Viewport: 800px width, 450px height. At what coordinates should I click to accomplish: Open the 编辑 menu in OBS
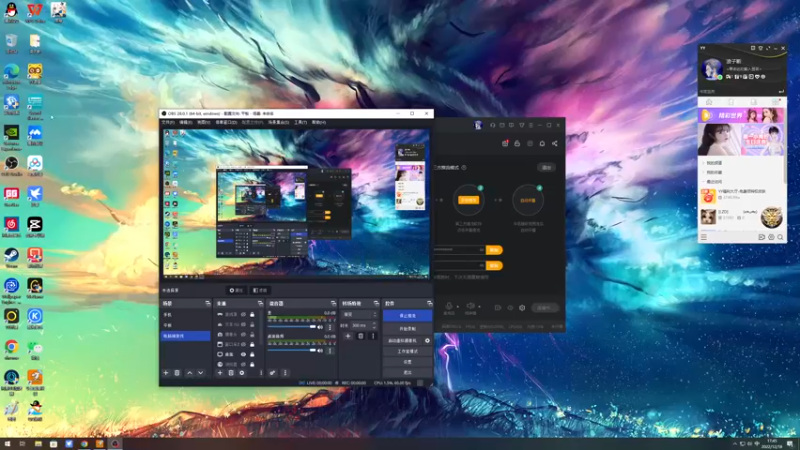pos(185,122)
